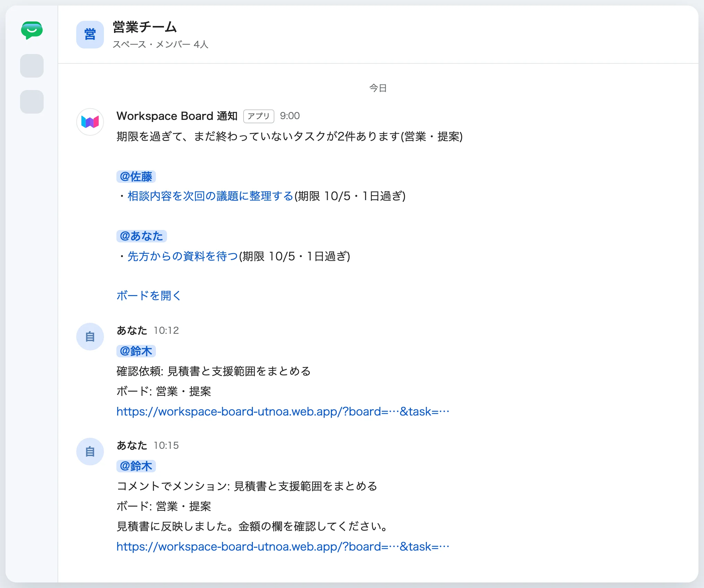The height and width of the screenshot is (588, 704).
Task: Click the 自 avatar on the 10:12 message
Action: point(90,337)
